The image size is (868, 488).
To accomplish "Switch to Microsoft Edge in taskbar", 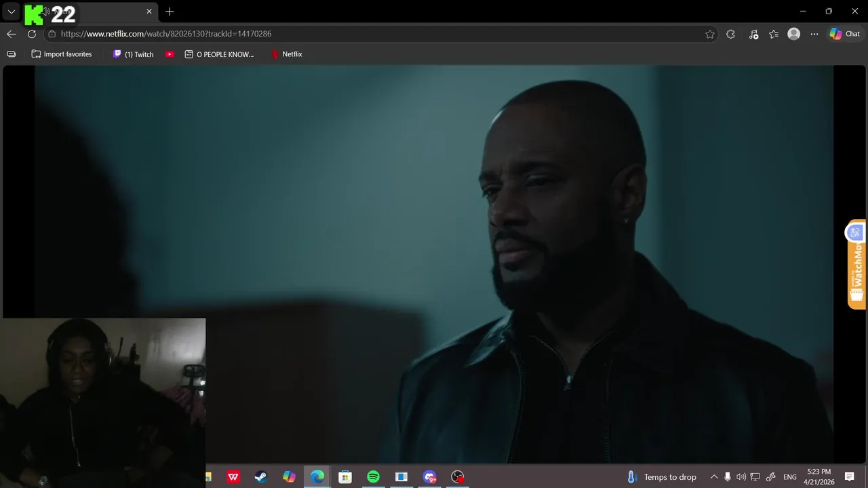I will point(317,477).
